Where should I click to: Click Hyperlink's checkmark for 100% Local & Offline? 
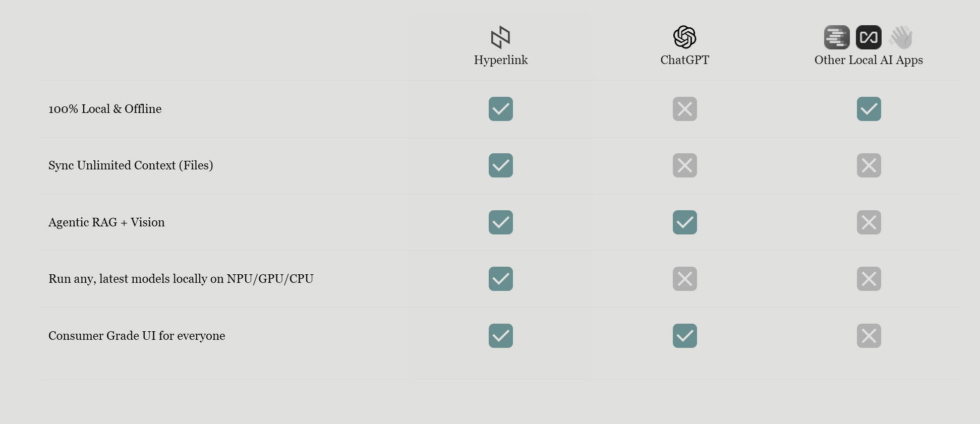tap(501, 109)
